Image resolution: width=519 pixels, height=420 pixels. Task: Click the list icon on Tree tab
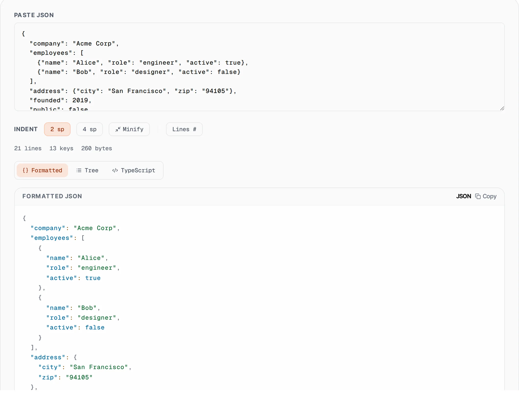(79, 170)
